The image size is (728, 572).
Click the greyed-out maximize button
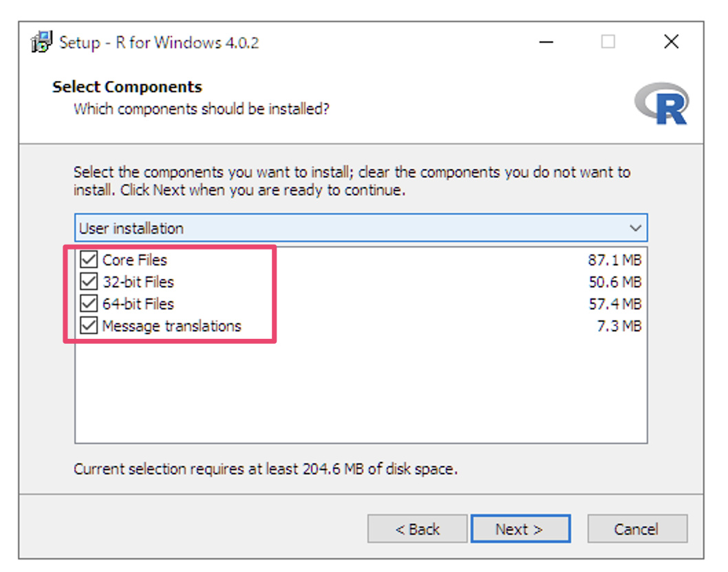(x=608, y=42)
